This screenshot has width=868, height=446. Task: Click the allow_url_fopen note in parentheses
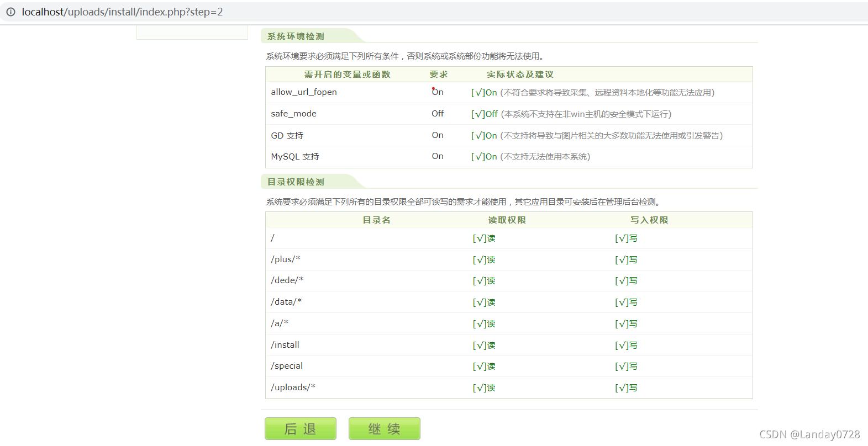coord(607,93)
